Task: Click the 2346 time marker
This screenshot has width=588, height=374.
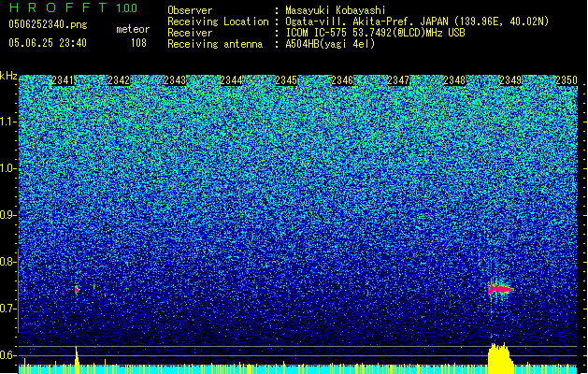Action: (x=342, y=80)
